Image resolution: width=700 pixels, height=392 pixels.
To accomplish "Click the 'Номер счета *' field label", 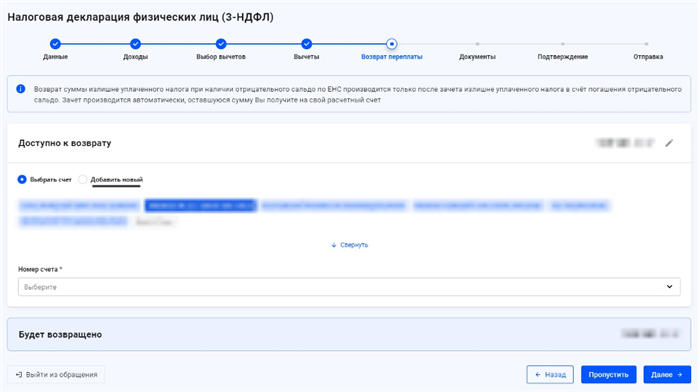I will 40,269.
